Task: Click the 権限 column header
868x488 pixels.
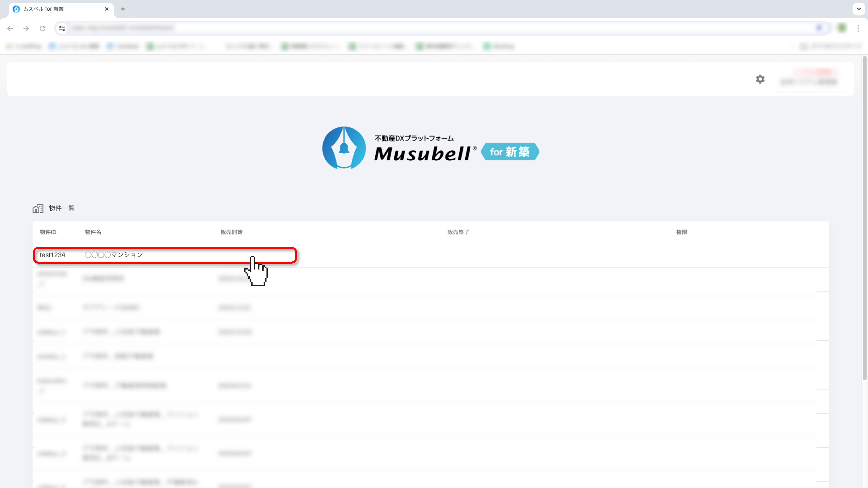Action: pyautogui.click(x=681, y=232)
